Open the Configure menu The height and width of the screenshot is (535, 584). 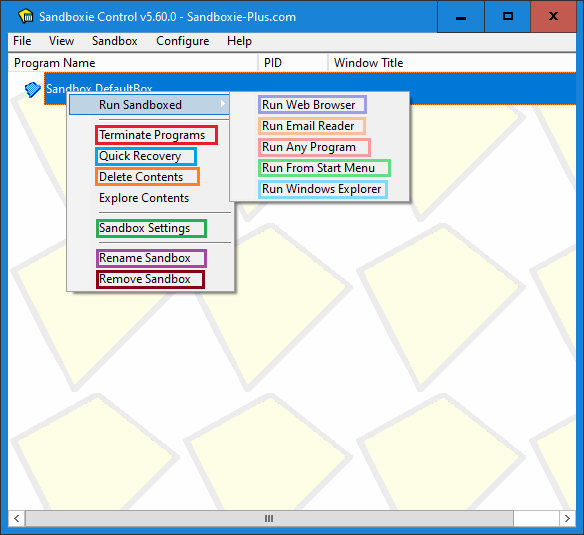point(182,41)
